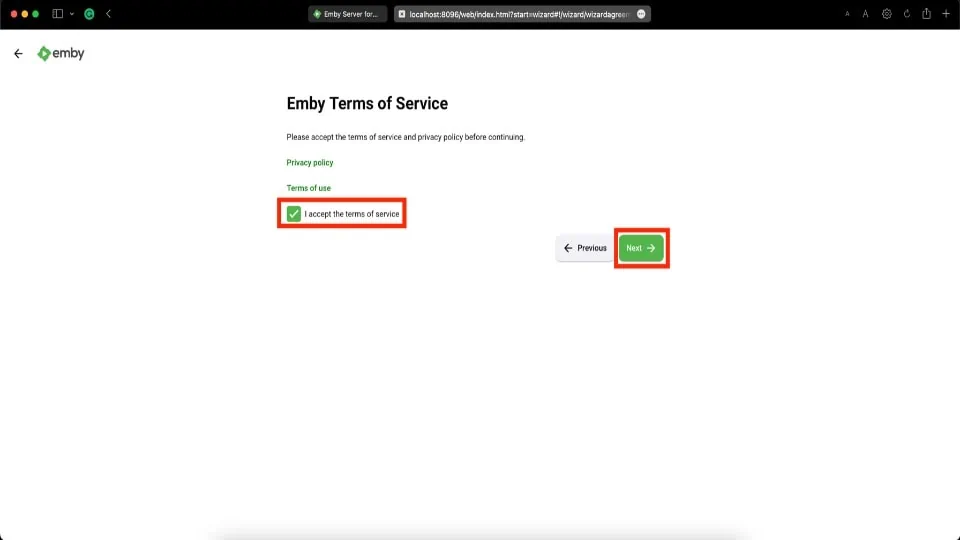Click the browser share icon
This screenshot has height=540, width=960.
pos(926,13)
